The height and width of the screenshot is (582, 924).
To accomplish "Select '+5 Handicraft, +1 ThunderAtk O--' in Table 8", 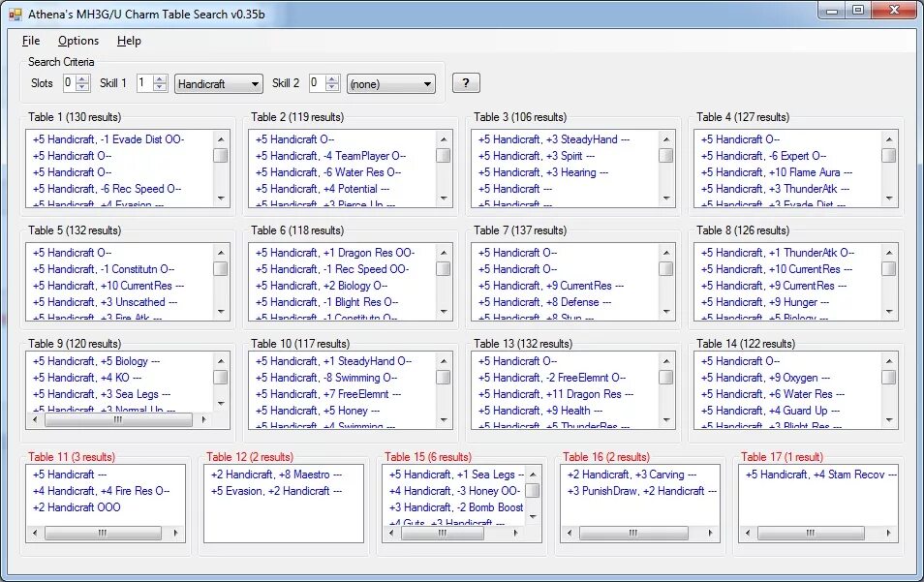I will click(x=778, y=253).
